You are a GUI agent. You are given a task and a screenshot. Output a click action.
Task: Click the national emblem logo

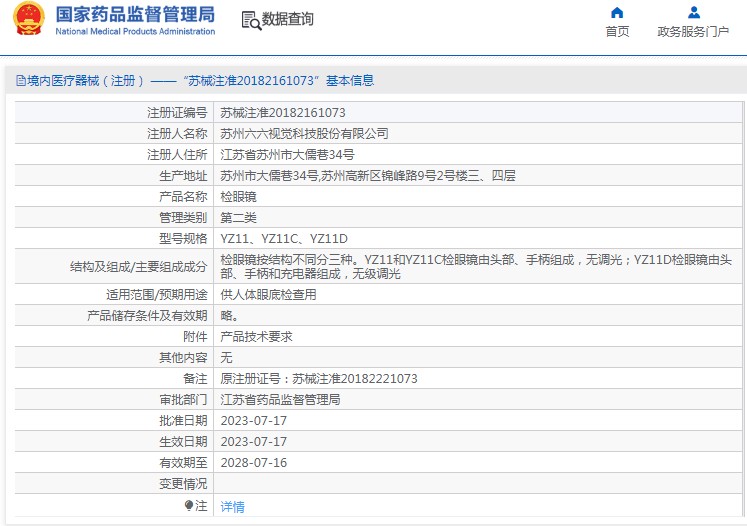(x=29, y=18)
